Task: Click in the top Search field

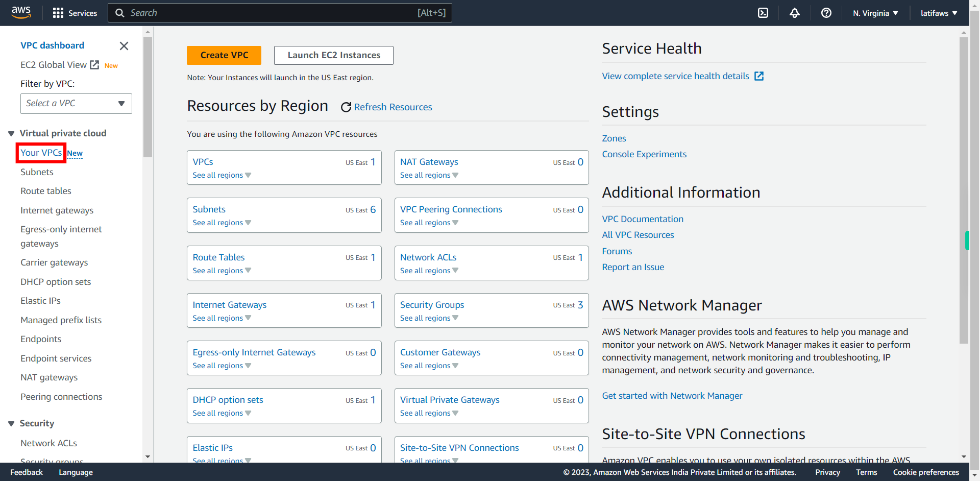Action: [280, 13]
